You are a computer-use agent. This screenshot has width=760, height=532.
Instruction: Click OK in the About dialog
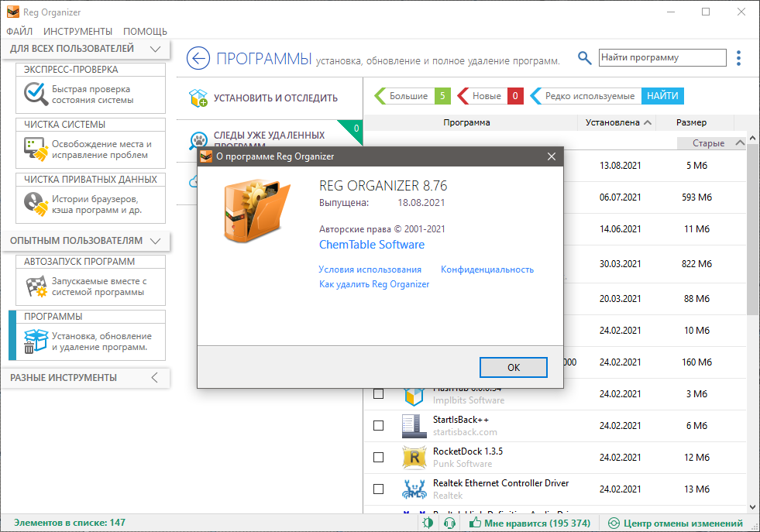coord(514,367)
